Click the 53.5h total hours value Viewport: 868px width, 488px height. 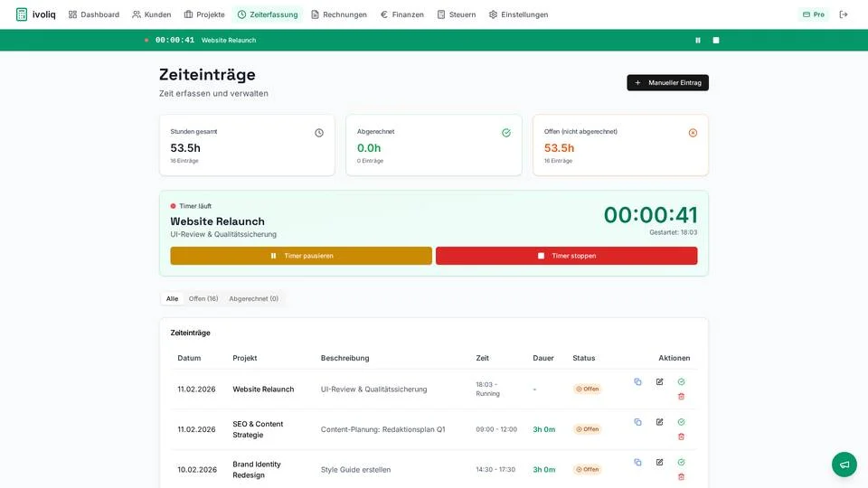pyautogui.click(x=185, y=147)
